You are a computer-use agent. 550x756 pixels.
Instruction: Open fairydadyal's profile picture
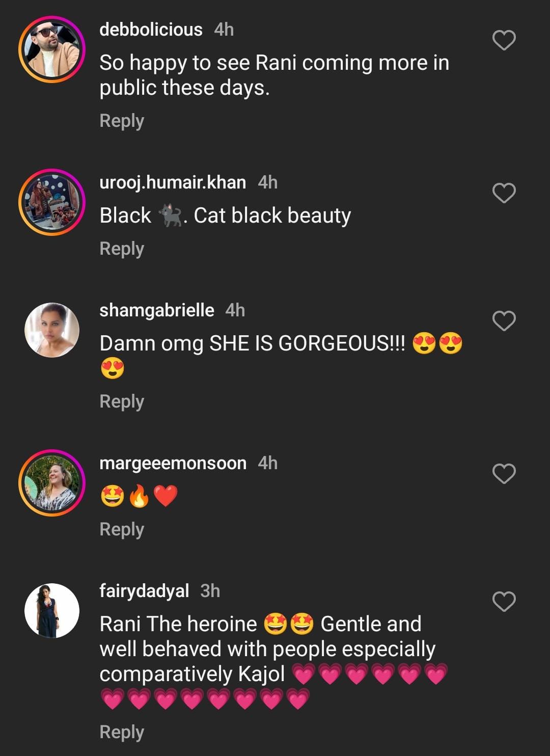click(x=52, y=610)
